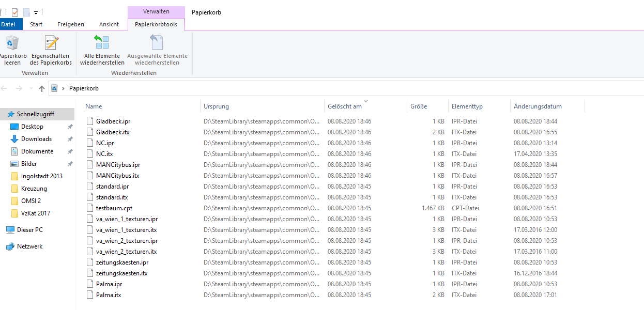Click the quick access toolbar properties checkmark icon
Image resolution: width=644 pixels, height=310 pixels.
(14, 12)
